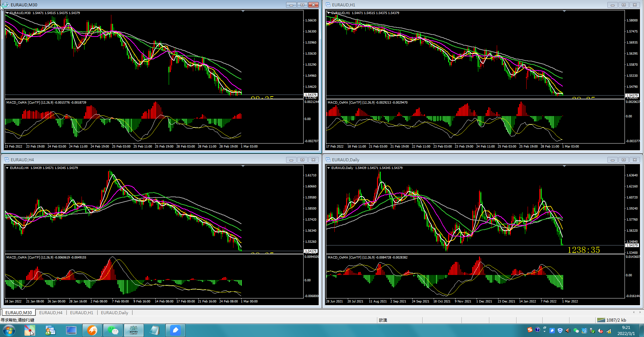Click the tab bar right scroll arrow
The height and width of the screenshot is (337, 644).
click(x=640, y=312)
